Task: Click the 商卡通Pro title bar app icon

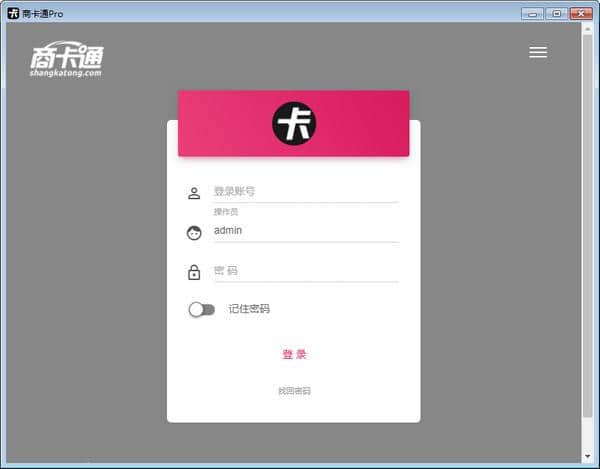Action: pos(13,13)
